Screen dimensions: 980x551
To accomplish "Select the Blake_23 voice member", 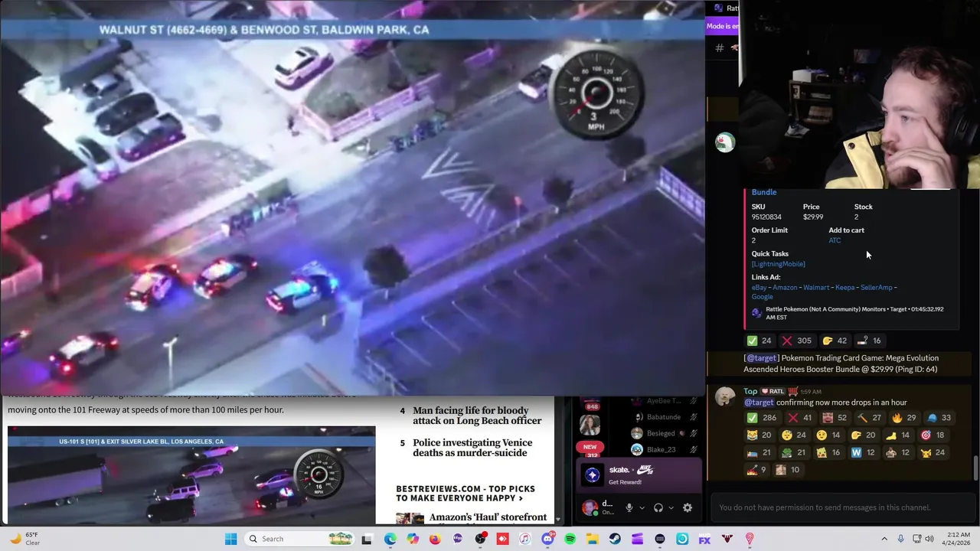I will (x=660, y=449).
